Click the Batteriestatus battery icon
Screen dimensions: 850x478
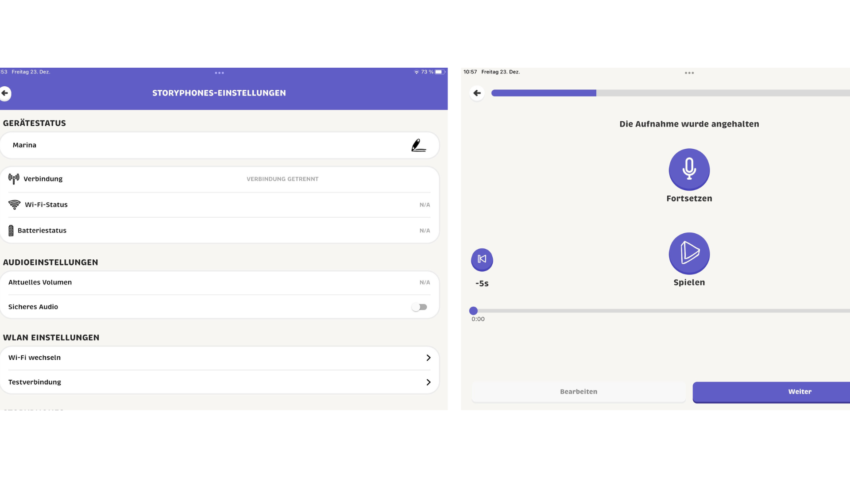(x=11, y=230)
